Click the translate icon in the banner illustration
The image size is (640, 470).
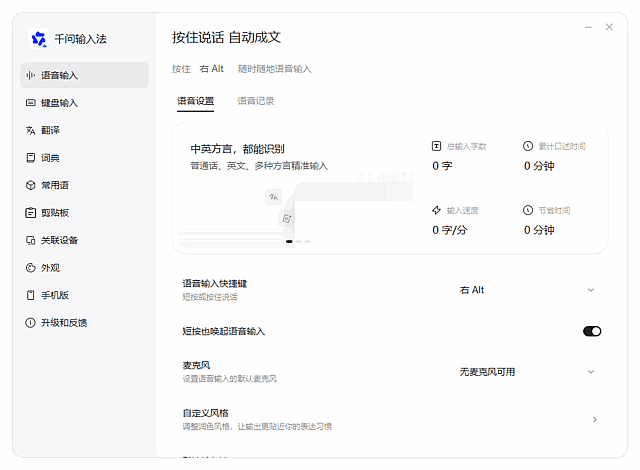click(x=273, y=197)
